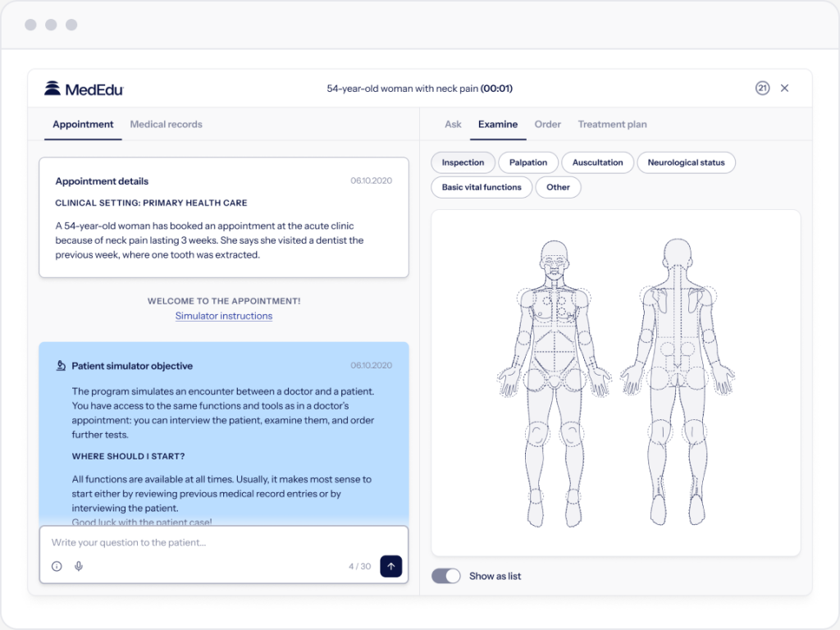
Task: Toggle the Show as list switch
Action: point(445,576)
